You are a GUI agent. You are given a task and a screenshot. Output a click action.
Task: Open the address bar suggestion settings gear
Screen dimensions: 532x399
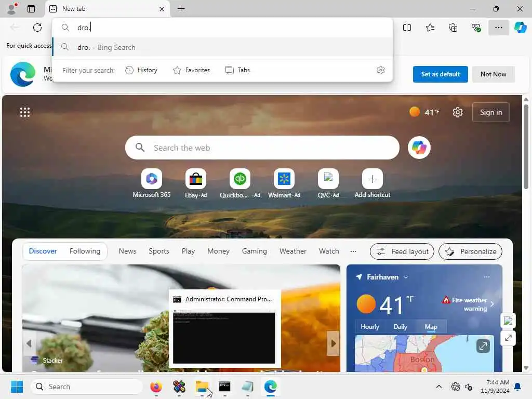point(381,70)
